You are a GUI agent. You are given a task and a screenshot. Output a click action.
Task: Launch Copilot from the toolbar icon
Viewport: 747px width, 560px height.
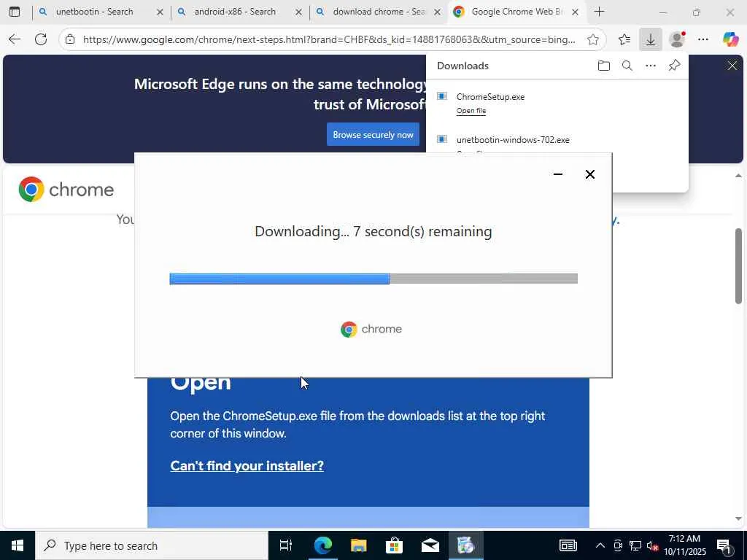[730, 39]
